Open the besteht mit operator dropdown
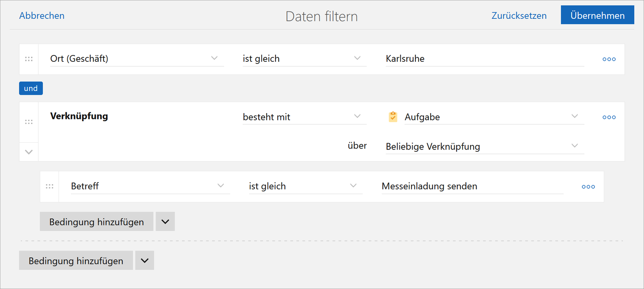 point(357,116)
